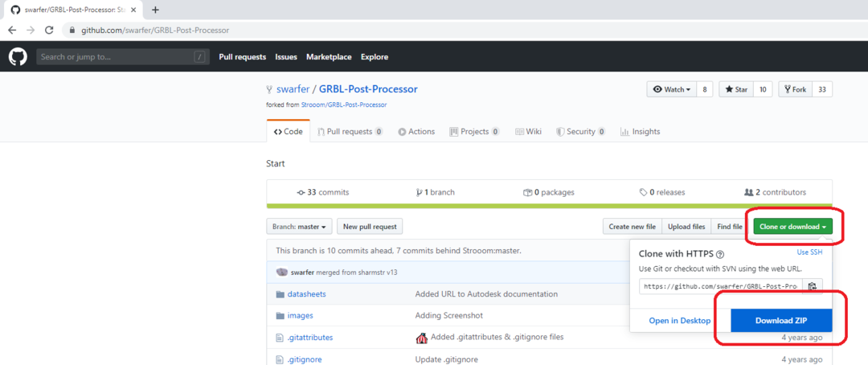
Task: Click the Upload files button
Action: click(686, 227)
